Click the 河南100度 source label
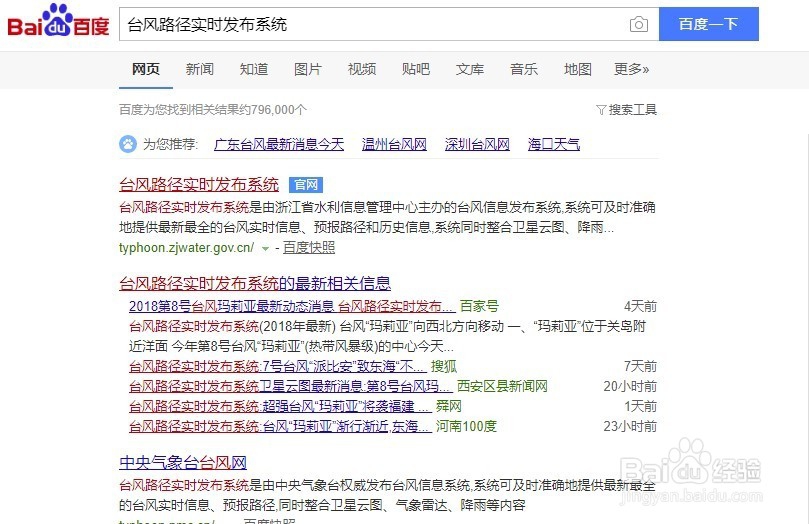This screenshot has height=524, width=809. point(466,427)
